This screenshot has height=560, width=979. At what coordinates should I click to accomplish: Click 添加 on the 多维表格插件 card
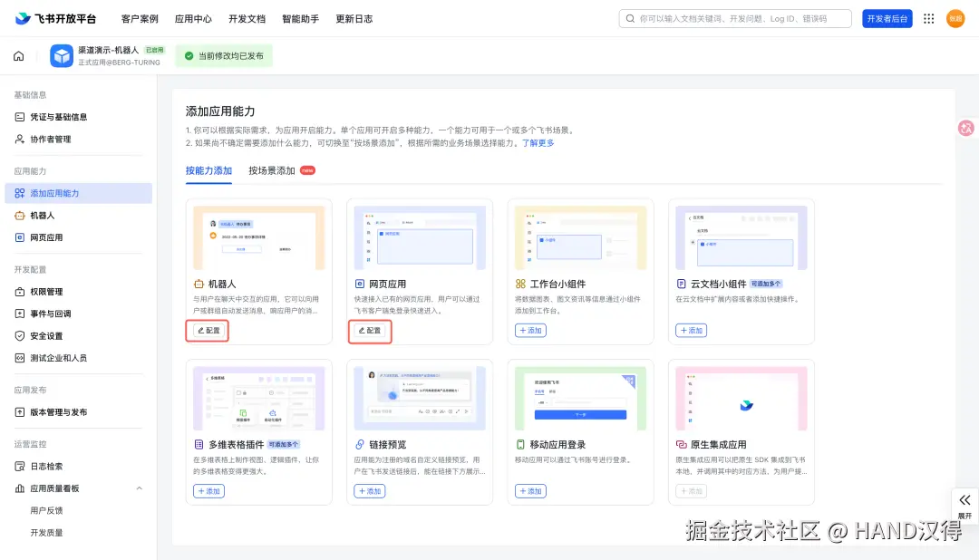click(x=208, y=491)
